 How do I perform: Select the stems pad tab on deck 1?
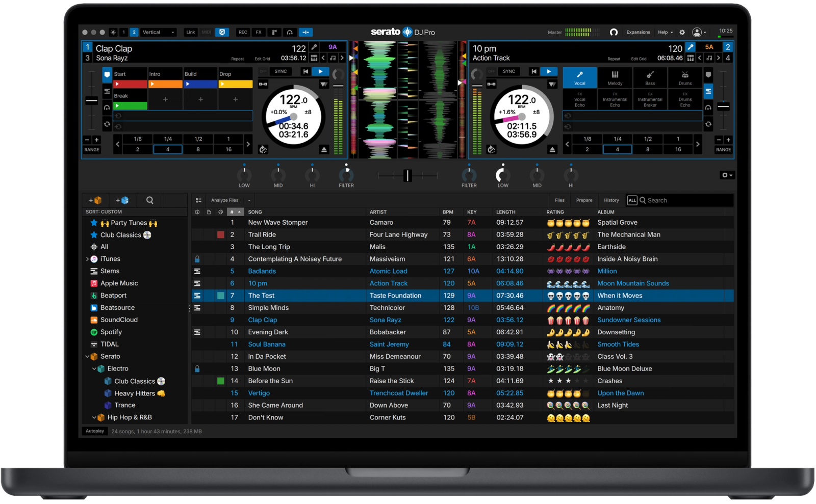pos(107,91)
